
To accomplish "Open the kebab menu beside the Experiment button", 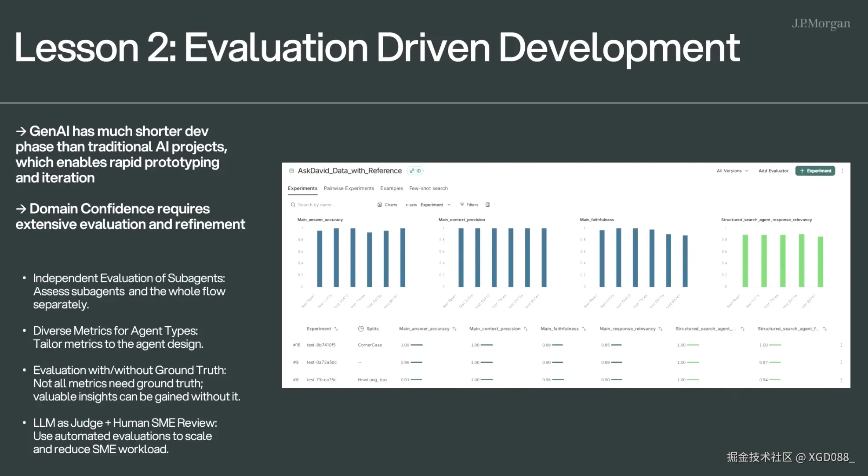I will tap(843, 171).
